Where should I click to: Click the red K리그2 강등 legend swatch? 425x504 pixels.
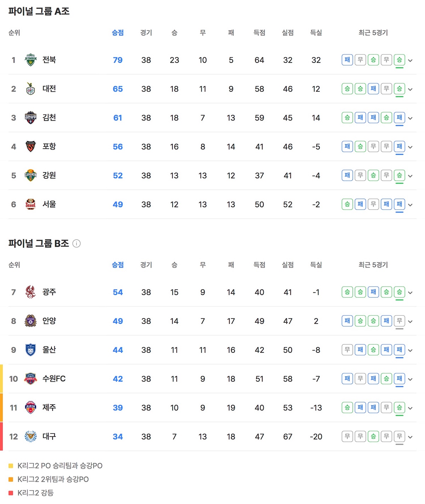[x=11, y=493]
